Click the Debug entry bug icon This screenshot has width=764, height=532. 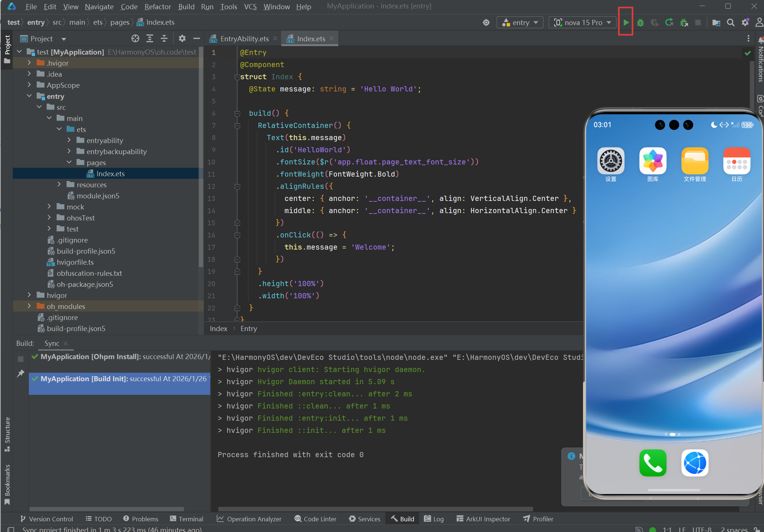pyautogui.click(x=640, y=22)
